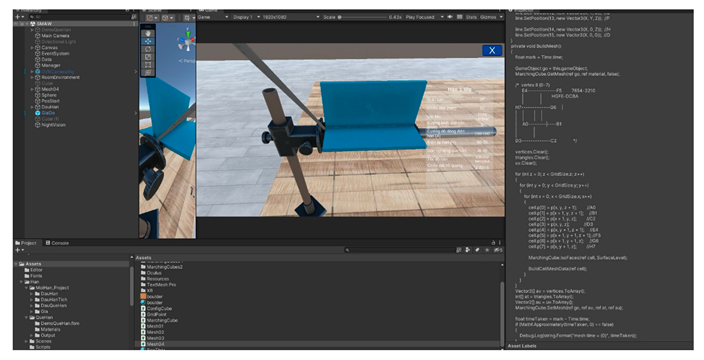Click the MarchingCube script icon
This screenshot has height=360, width=704.
(143, 320)
